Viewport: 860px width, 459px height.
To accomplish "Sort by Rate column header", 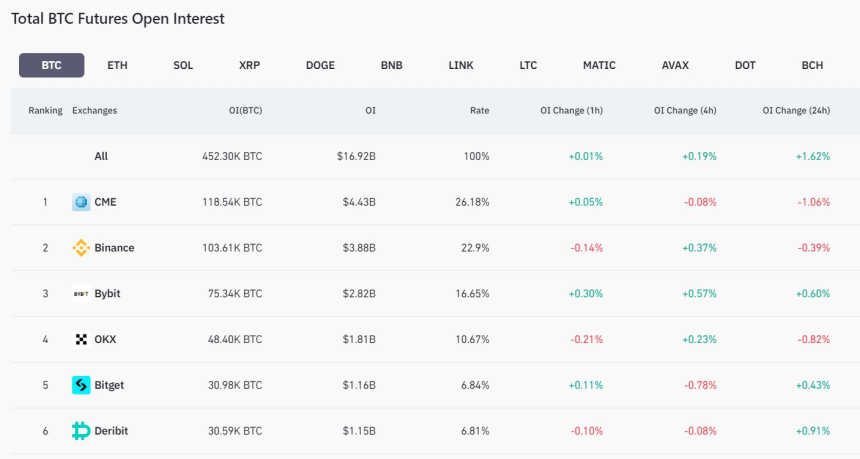I will [479, 110].
